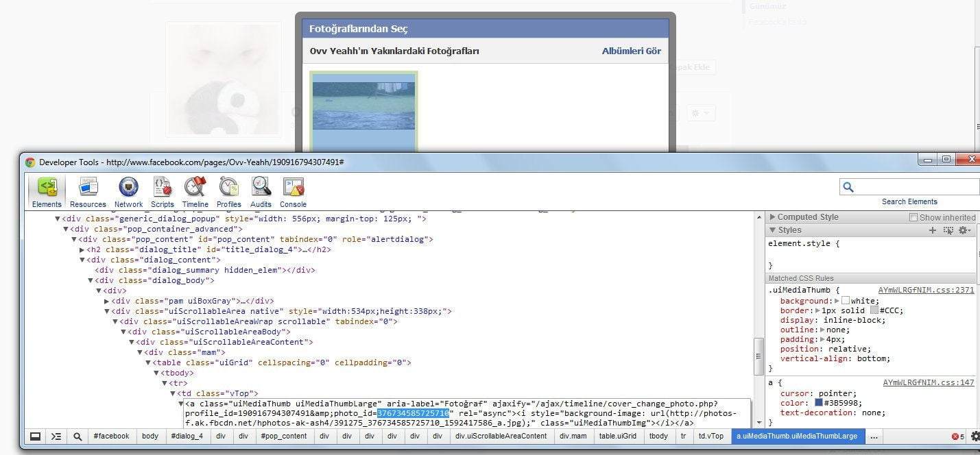Select div.uiScrollableAreaContent breadcrumb
The width and height of the screenshot is (980, 455).
point(501,436)
